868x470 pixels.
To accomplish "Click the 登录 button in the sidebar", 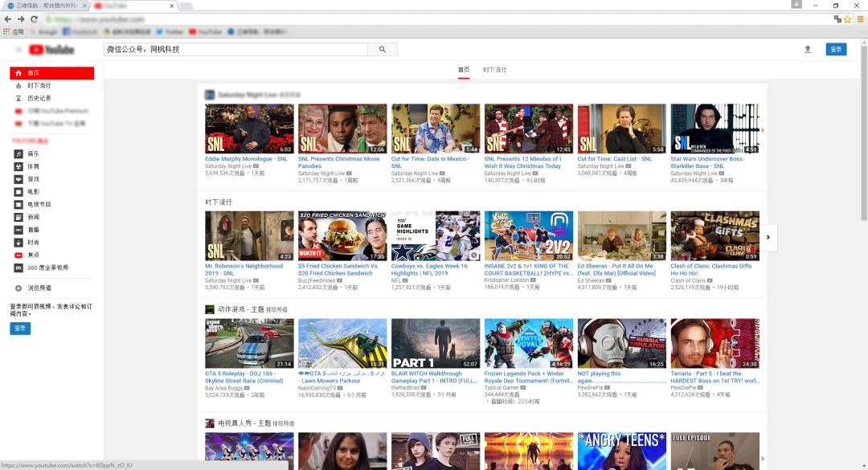I will click(x=20, y=329).
